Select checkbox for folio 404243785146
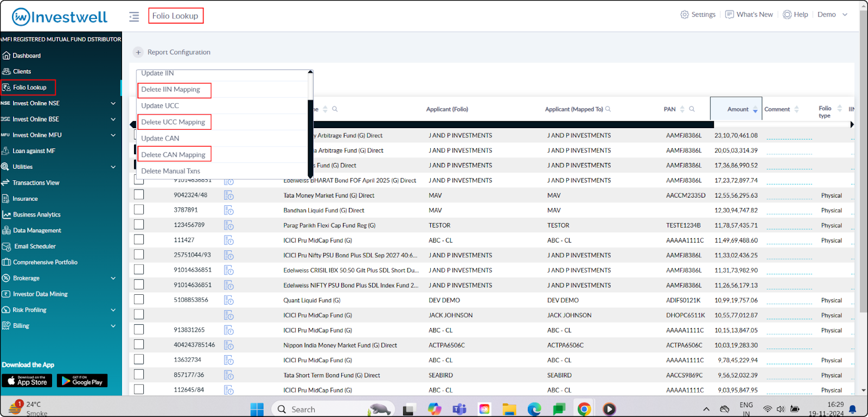This screenshot has height=417, width=868. [139, 344]
